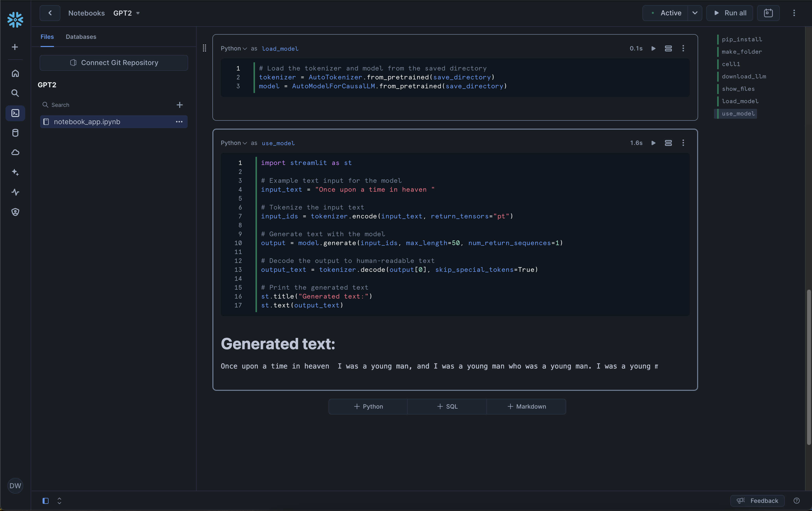The width and height of the screenshot is (812, 511).
Task: Click the Create plus icon in left sidebar
Action: (15, 47)
